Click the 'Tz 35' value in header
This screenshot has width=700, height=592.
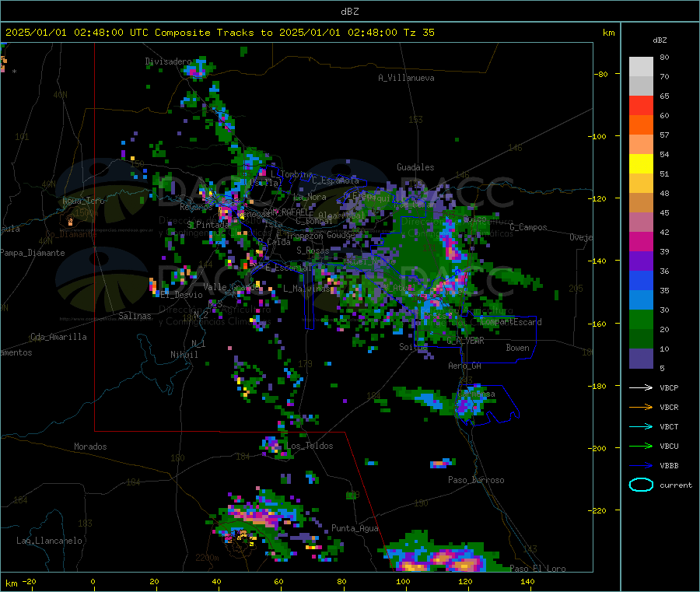coord(418,33)
